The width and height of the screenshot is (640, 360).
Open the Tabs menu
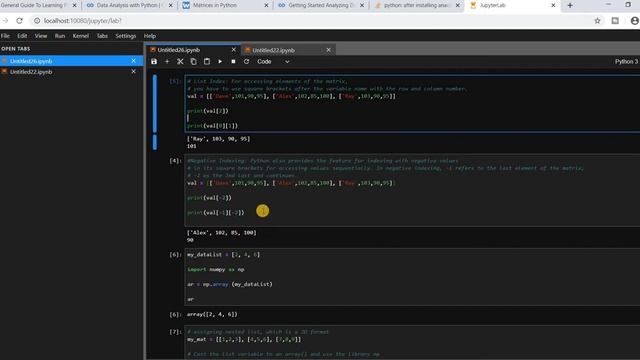pos(102,36)
